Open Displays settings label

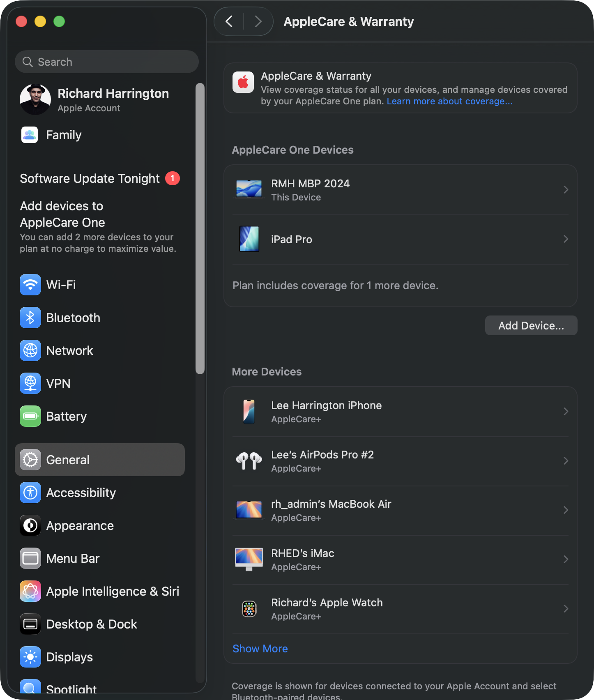69,657
